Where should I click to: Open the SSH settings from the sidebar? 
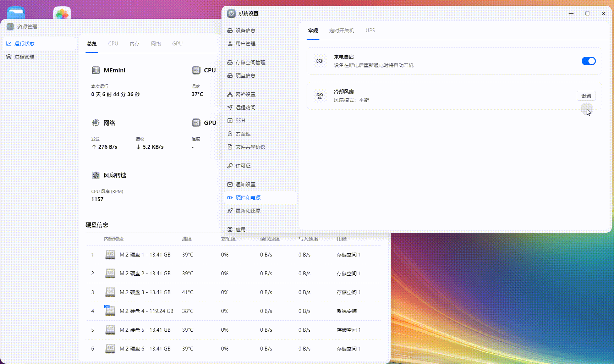[x=240, y=120]
